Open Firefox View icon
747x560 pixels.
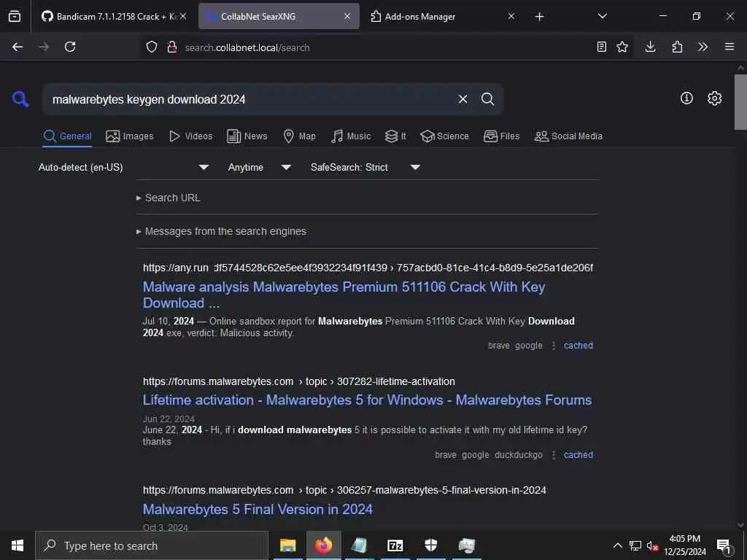point(15,16)
